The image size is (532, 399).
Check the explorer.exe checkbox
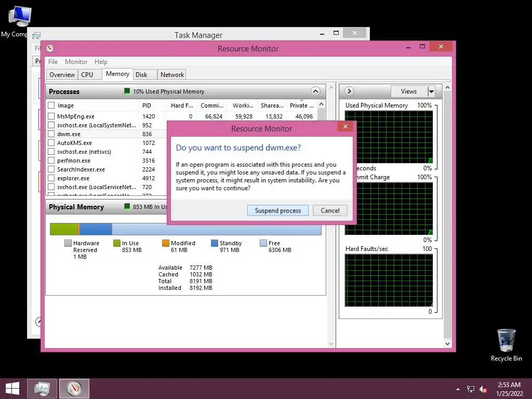click(51, 178)
